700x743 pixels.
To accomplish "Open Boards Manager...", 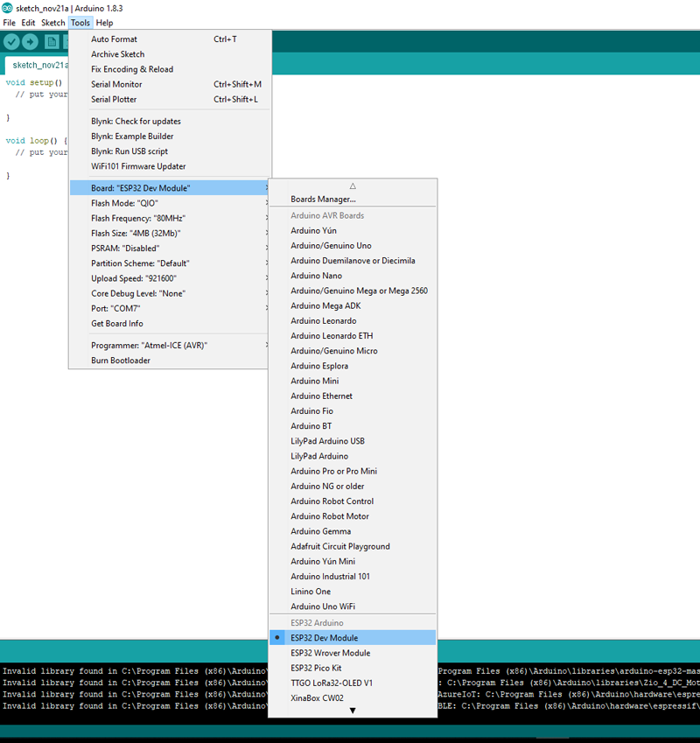I will coord(353,199).
